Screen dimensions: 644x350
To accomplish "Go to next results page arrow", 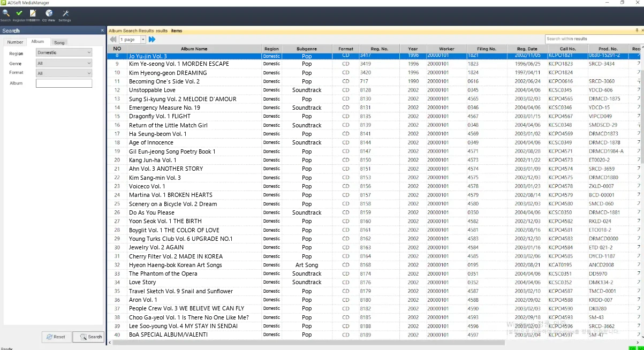I will [152, 40].
